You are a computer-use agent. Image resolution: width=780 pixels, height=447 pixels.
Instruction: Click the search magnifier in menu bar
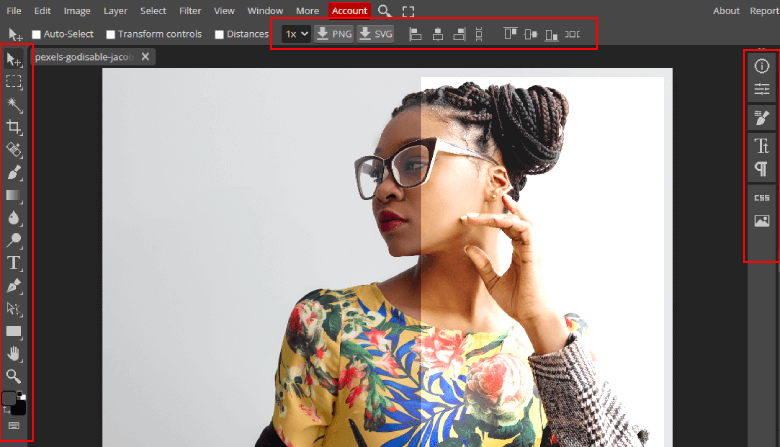(x=384, y=11)
